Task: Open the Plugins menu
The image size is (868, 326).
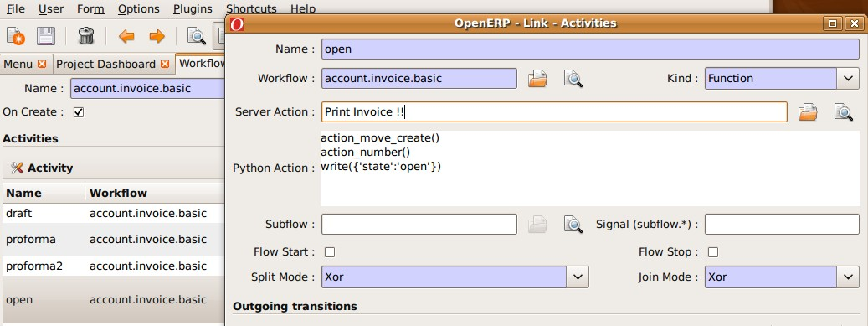Action: (x=193, y=9)
